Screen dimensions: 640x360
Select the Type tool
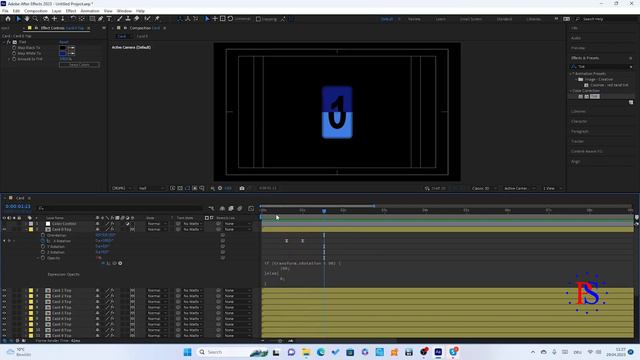109,19
